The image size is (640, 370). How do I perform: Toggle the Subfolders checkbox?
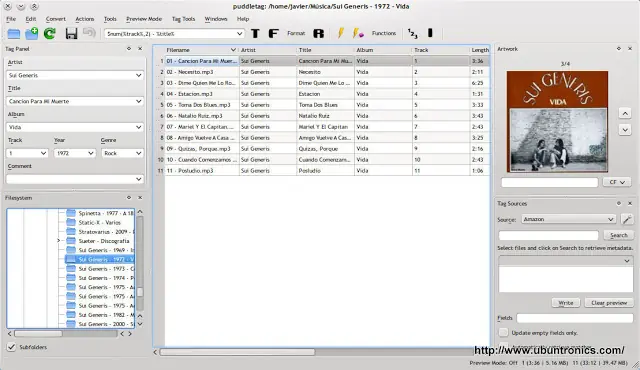click(11, 347)
